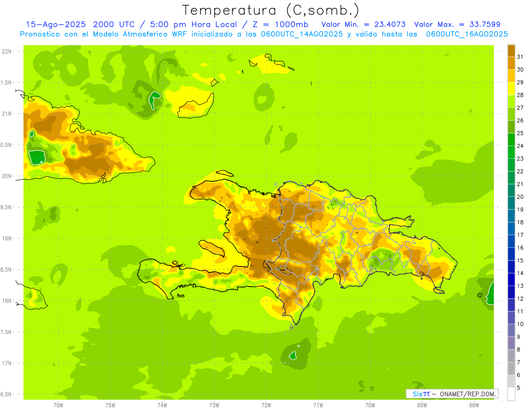This screenshot has width=532, height=411.
Task: Click the '5:00 pm Hora Local' text
Action: (x=192, y=24)
